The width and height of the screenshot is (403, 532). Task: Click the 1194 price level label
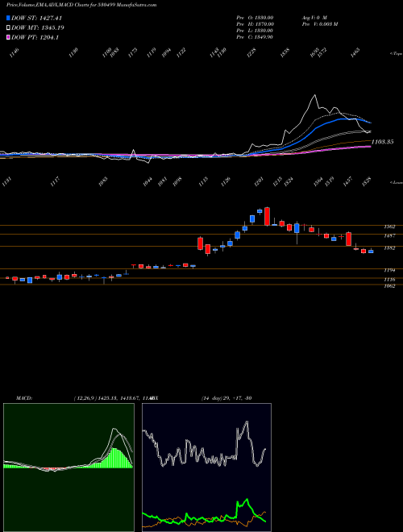[389, 270]
